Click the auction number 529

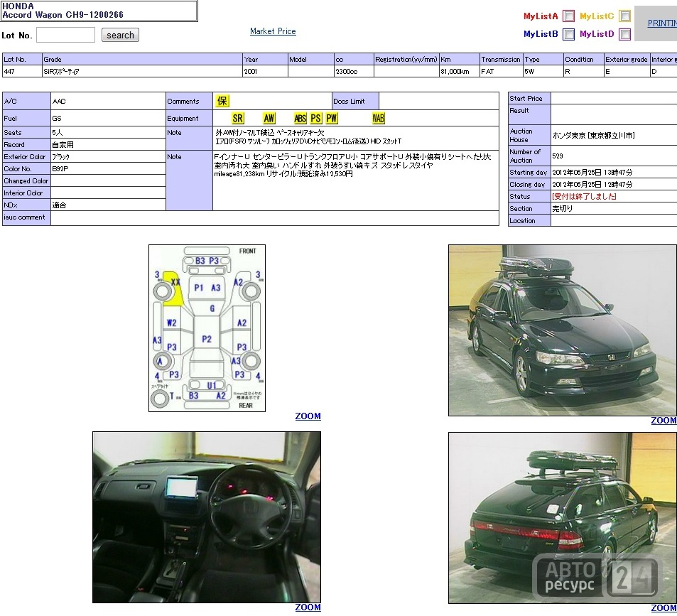point(558,156)
